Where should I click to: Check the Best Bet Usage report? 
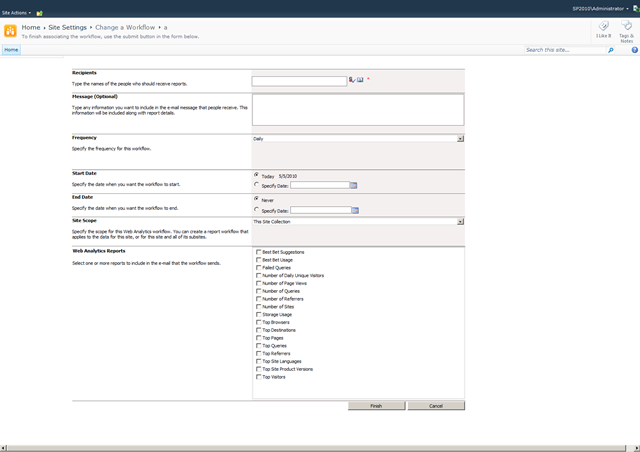click(258, 260)
